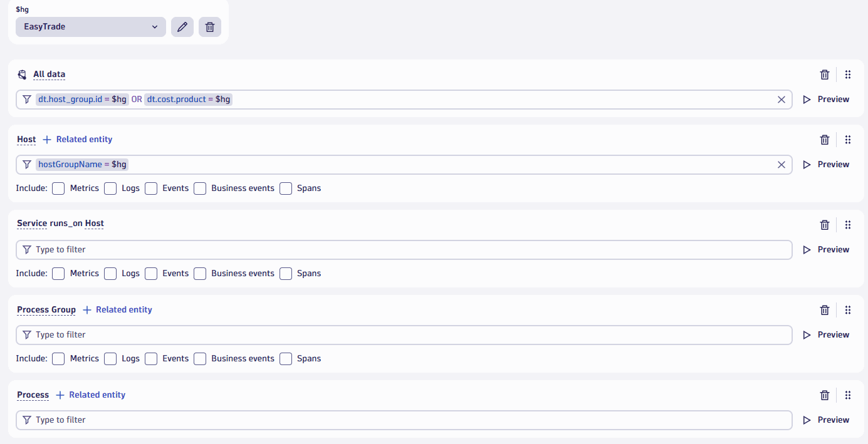
Task: Check Business events under Service runs_on Host
Action: click(200, 274)
